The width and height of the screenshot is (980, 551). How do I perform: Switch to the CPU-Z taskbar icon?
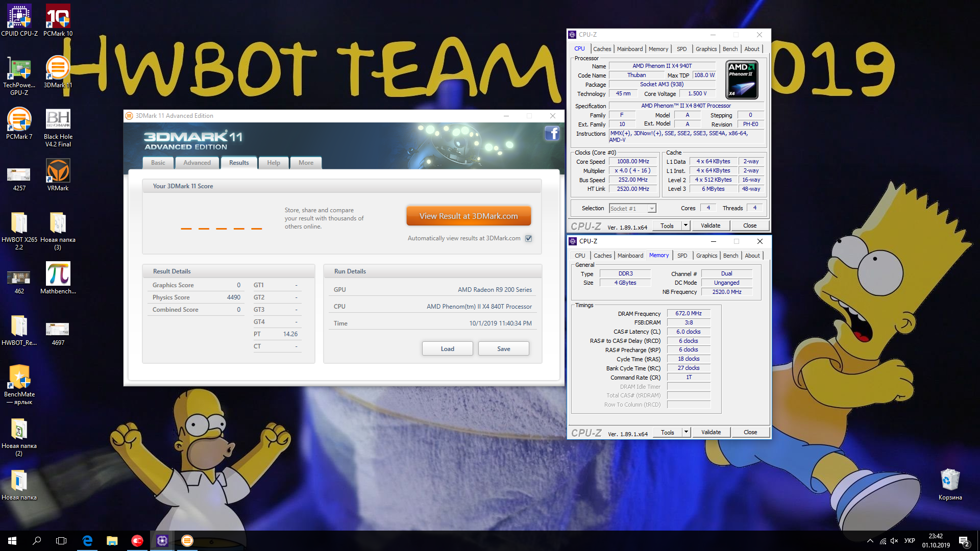[162, 541]
